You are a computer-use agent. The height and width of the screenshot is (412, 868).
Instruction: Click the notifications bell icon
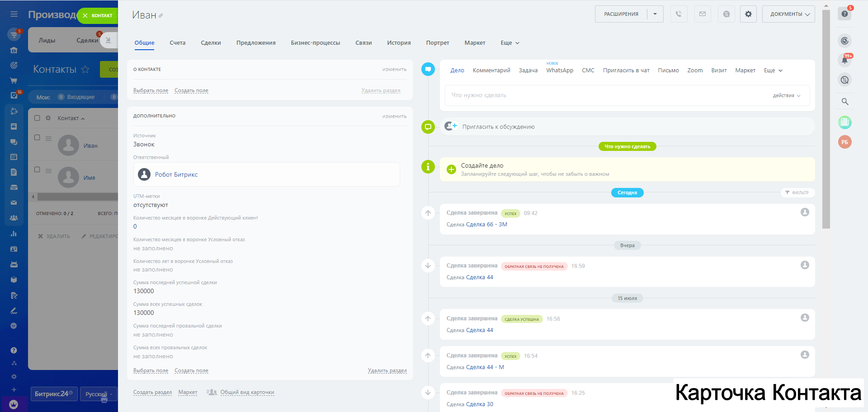click(x=844, y=60)
